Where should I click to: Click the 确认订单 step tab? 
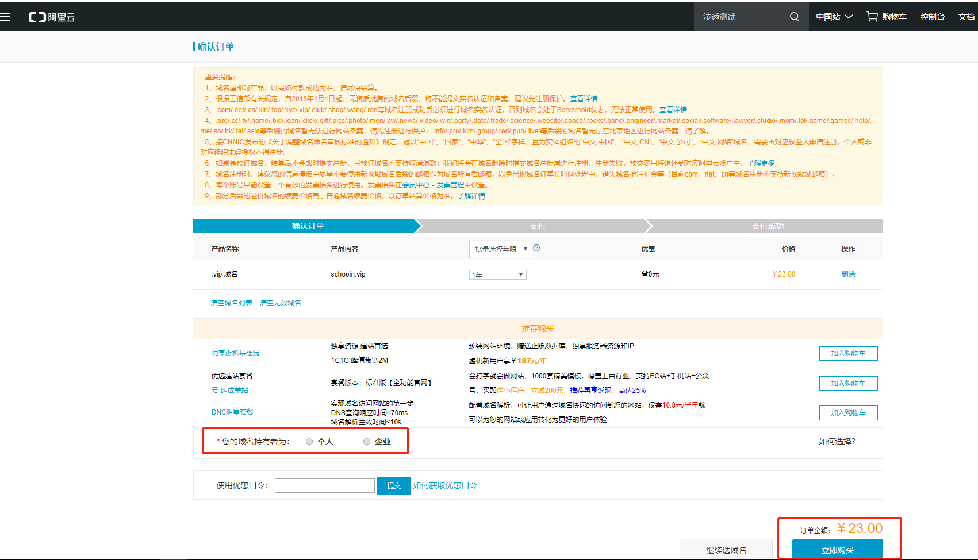click(x=308, y=226)
